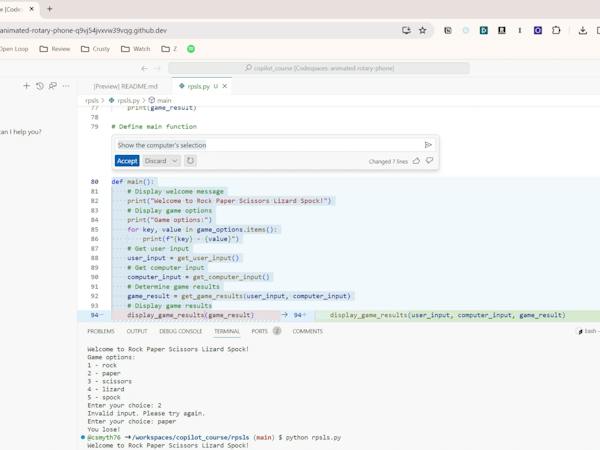The height and width of the screenshot is (450, 600).
Task: Click the rpsls folder breadcrumb
Action: [92, 101]
